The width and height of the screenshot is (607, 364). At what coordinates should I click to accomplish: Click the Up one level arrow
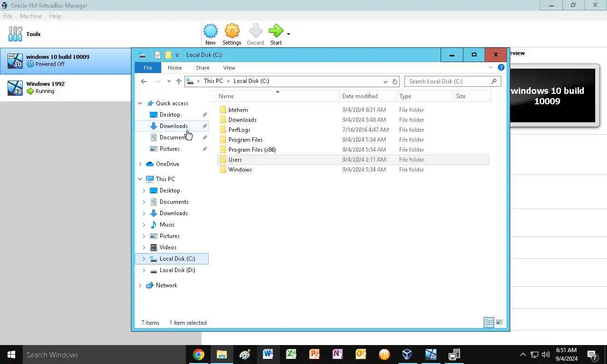(179, 82)
